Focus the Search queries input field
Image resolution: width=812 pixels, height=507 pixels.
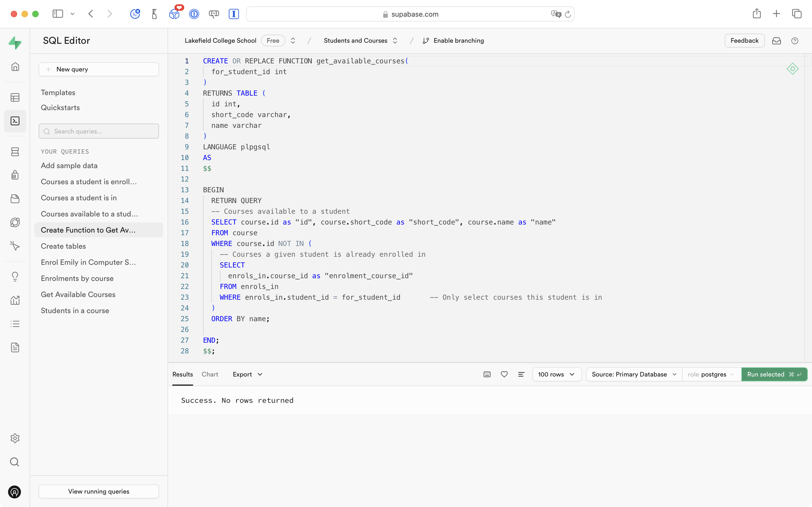point(99,131)
